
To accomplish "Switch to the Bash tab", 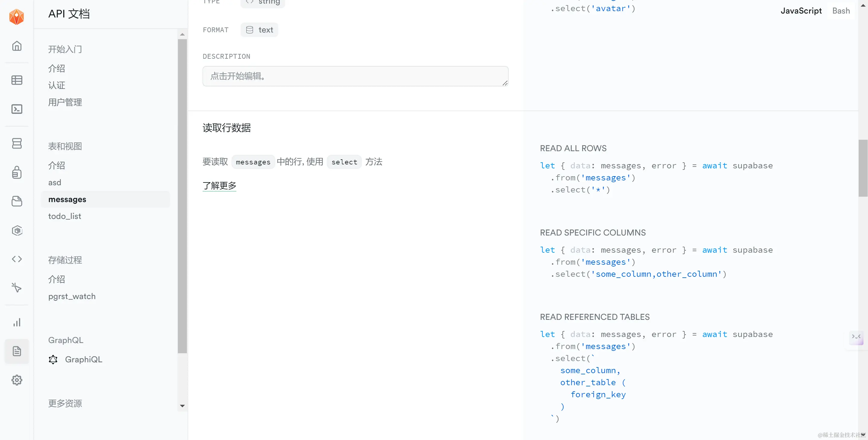I will (x=841, y=11).
